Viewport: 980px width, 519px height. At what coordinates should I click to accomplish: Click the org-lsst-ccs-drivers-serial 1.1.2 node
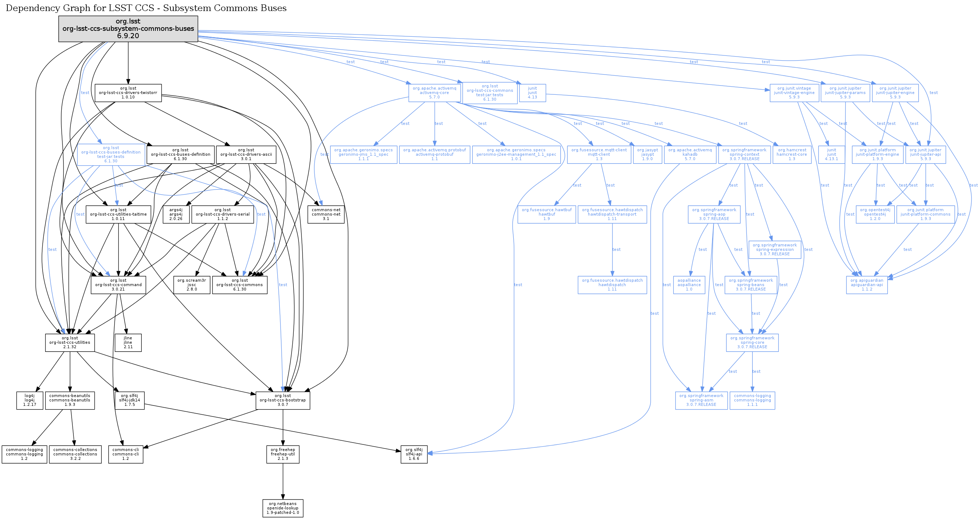coord(223,214)
